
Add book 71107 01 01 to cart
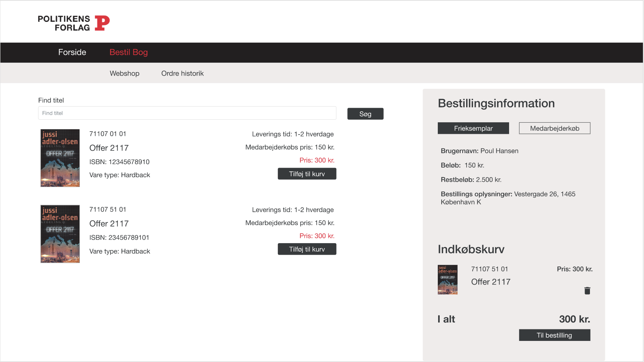click(x=307, y=174)
